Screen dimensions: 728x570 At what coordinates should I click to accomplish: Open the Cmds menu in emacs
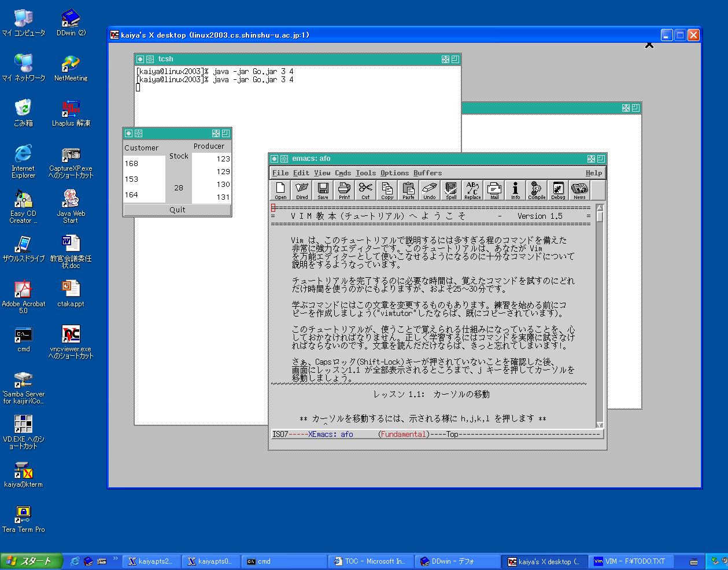click(x=343, y=173)
